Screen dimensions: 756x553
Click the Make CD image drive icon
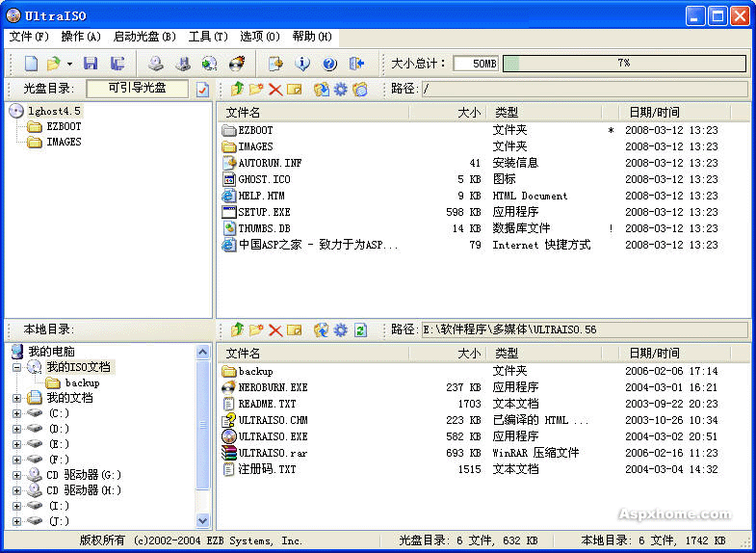tap(155, 64)
